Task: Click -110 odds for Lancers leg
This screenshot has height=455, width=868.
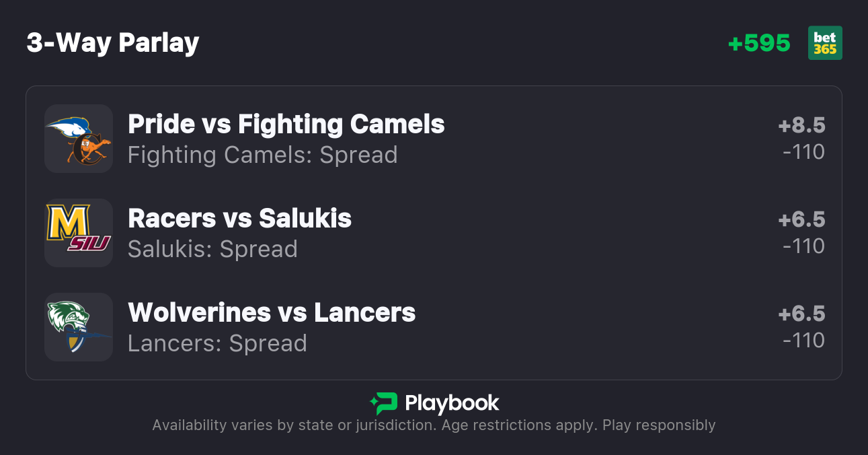Action: coord(803,341)
